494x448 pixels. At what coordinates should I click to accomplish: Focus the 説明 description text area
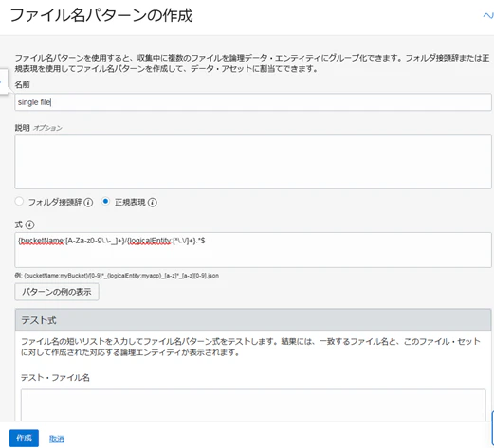click(253, 162)
